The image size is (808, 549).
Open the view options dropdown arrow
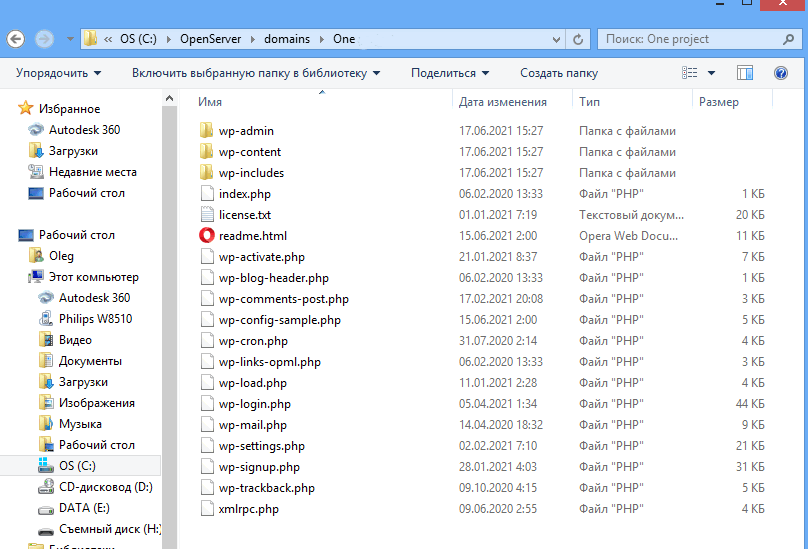pyautogui.click(x=712, y=73)
